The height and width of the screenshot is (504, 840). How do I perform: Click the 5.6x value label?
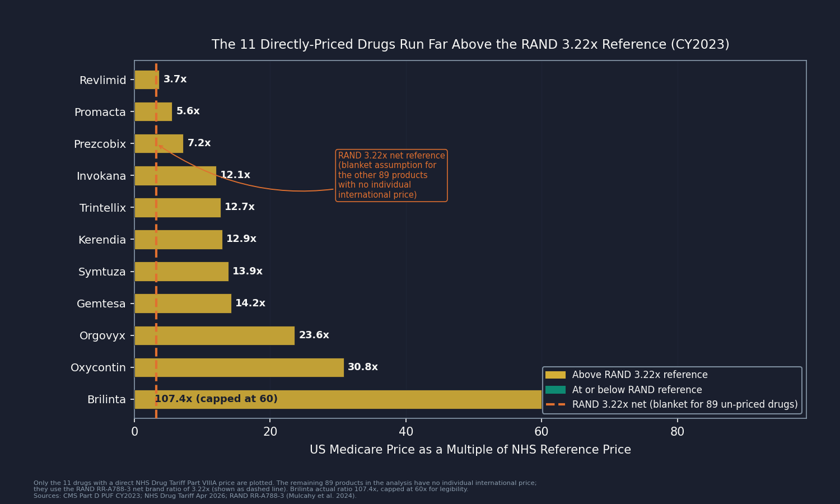(x=188, y=111)
